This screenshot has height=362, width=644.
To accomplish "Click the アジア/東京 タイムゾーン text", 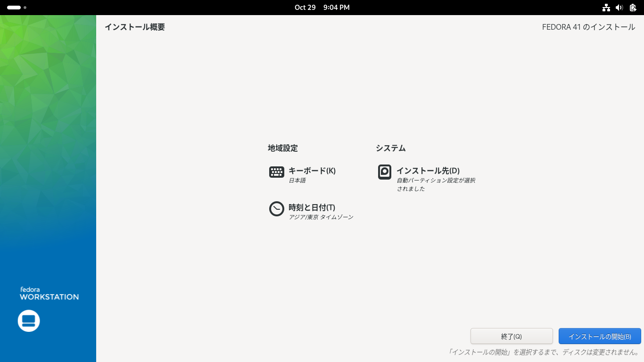I will [321, 217].
